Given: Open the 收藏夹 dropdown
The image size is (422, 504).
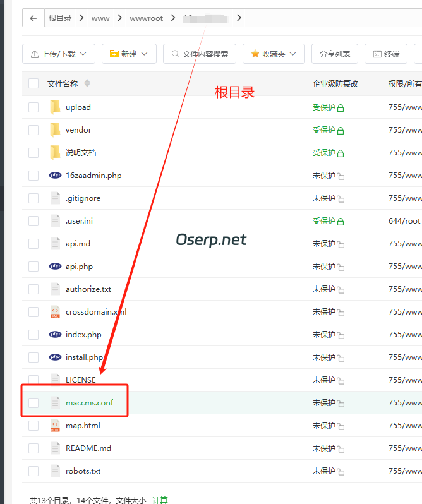Looking at the screenshot, I should click(274, 54).
